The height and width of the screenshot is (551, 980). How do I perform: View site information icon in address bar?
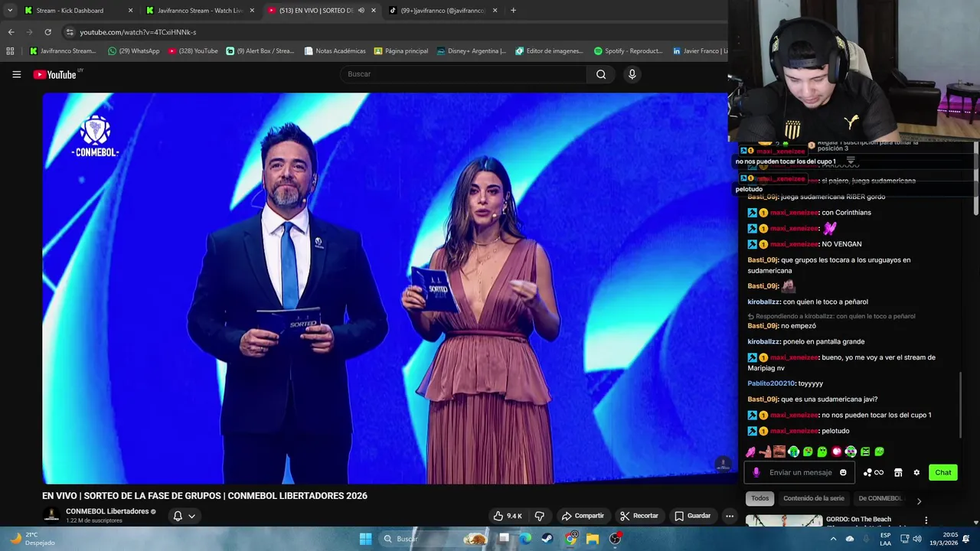pyautogui.click(x=70, y=32)
